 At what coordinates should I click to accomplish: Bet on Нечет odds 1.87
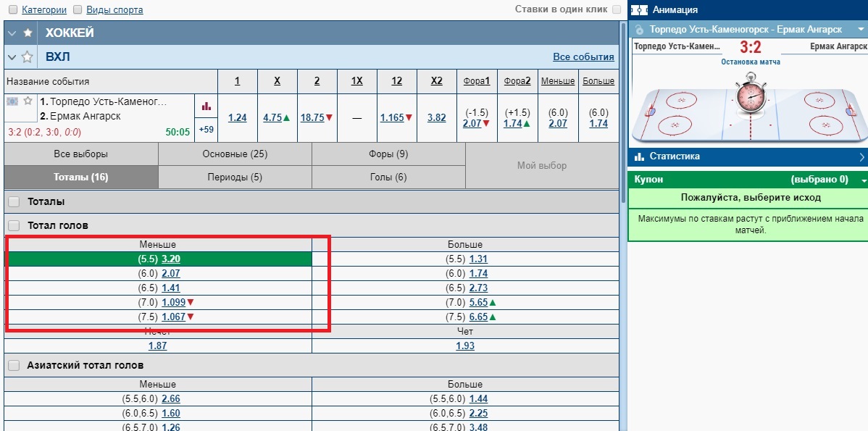pos(158,346)
